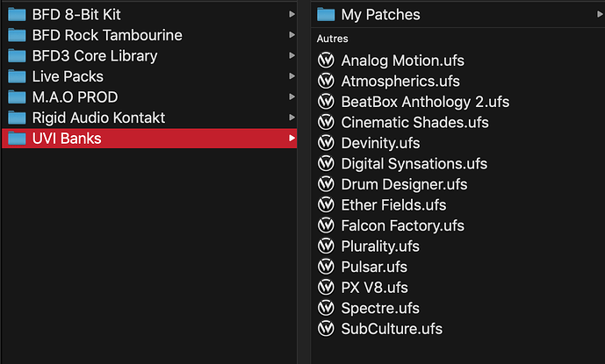Click the file icon for Drum Designer.ufs
The width and height of the screenshot is (605, 364).
327,184
